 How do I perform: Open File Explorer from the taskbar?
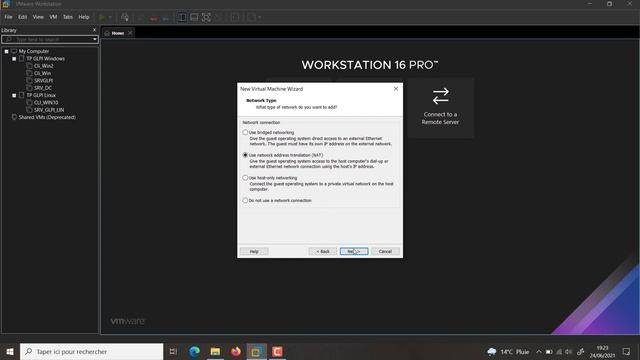click(215, 351)
